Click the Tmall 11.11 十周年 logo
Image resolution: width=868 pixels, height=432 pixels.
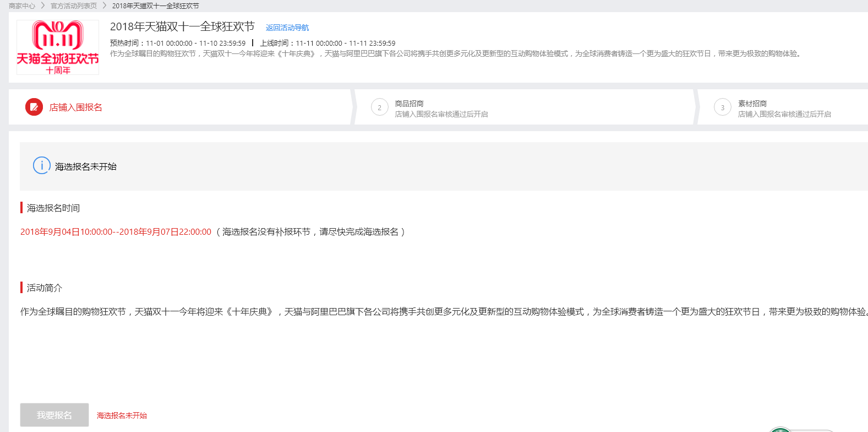pos(58,47)
